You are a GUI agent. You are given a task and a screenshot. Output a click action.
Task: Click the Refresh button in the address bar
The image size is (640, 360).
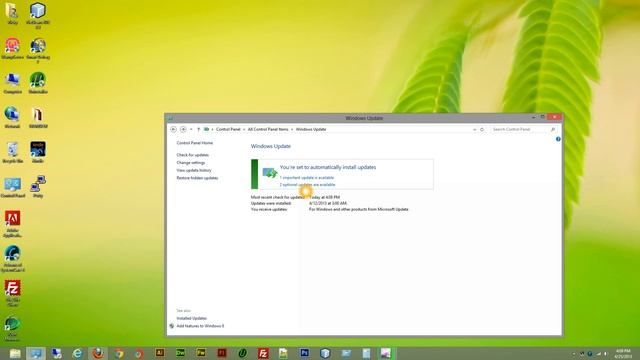click(482, 129)
